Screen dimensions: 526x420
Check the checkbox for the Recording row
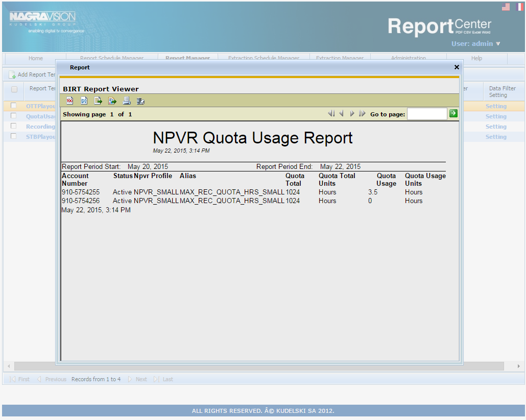point(13,126)
